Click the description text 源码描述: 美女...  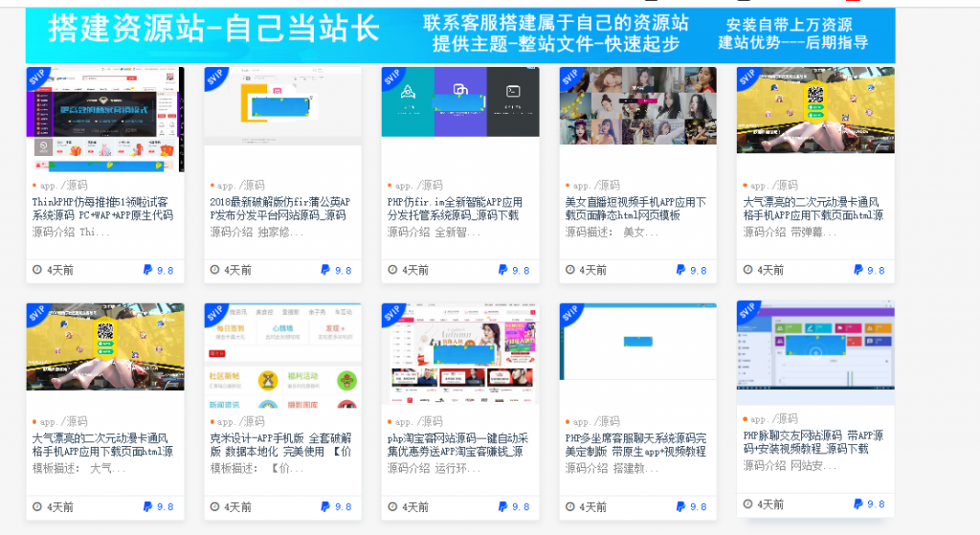coord(612,232)
